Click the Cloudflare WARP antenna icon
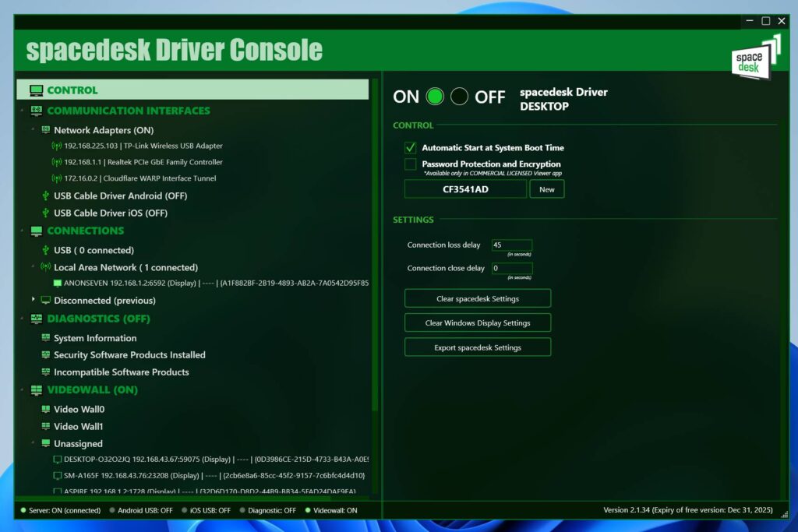The width and height of the screenshot is (798, 532). pyautogui.click(x=56, y=178)
